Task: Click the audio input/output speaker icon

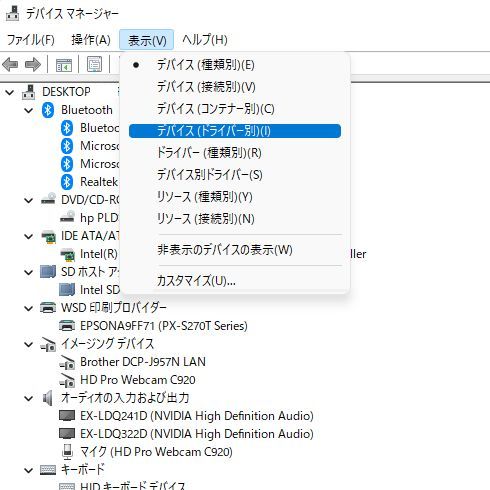Action: point(48,398)
